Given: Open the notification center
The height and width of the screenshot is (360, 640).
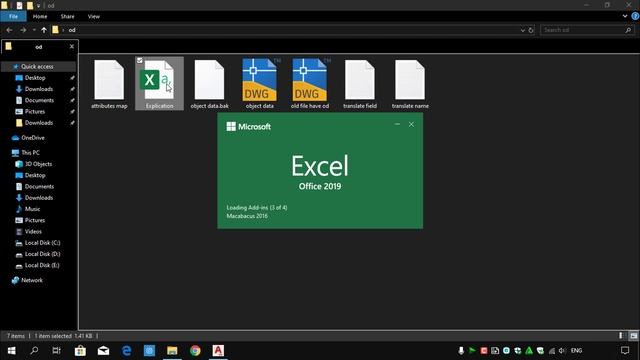Looking at the screenshot, I should [x=625, y=351].
